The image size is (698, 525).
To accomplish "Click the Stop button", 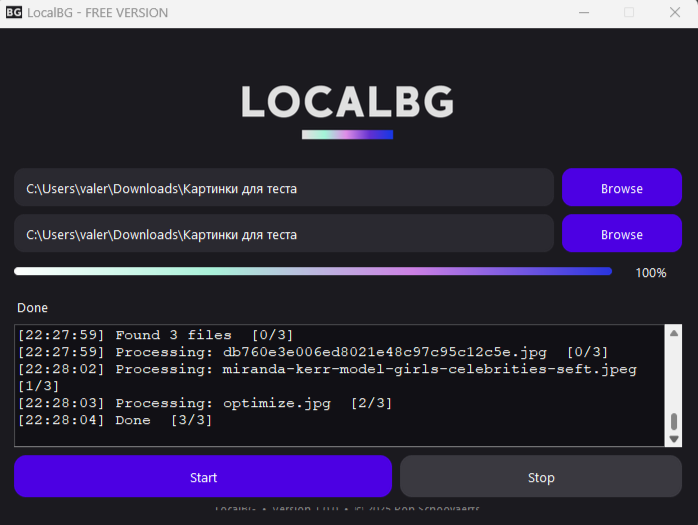I will click(x=541, y=476).
